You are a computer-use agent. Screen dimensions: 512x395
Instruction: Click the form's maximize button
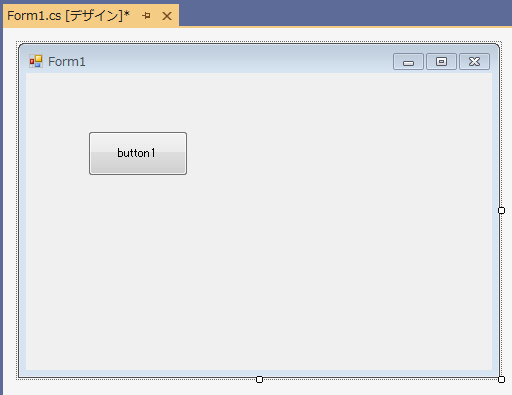[441, 62]
